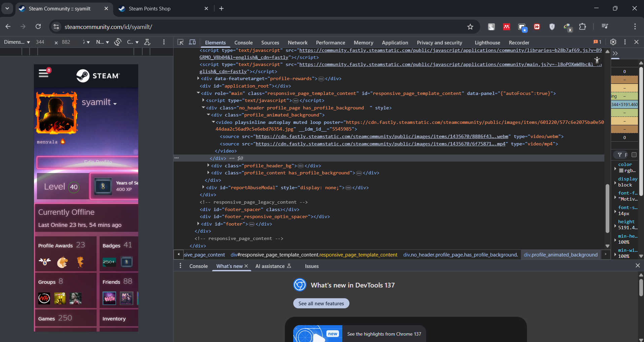Show more sidebar tabs with double chevron
644x342 pixels.
615,54
